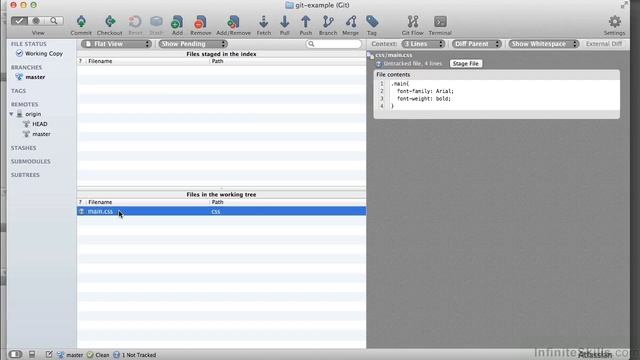The width and height of the screenshot is (640, 360).
Task: Click the Add toolbar icon
Action: point(177,22)
